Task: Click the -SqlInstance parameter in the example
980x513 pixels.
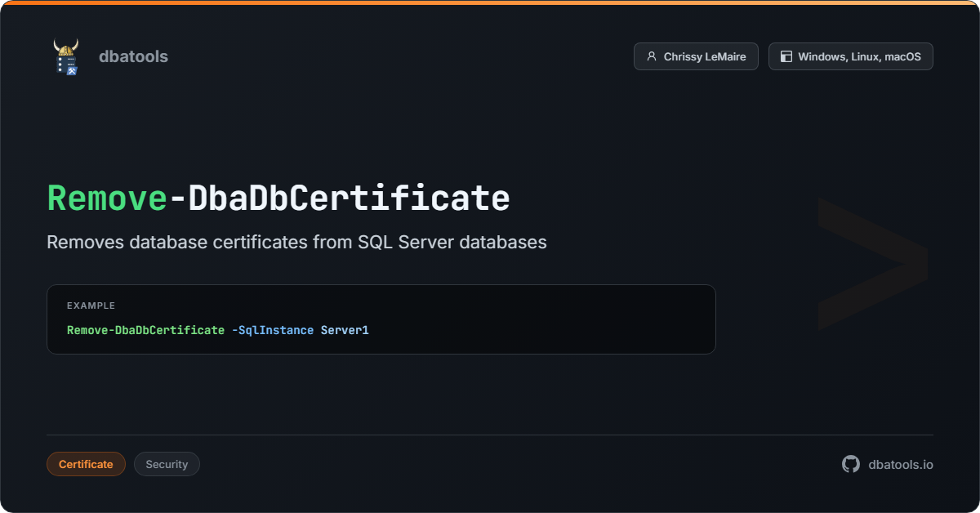Action: point(273,330)
